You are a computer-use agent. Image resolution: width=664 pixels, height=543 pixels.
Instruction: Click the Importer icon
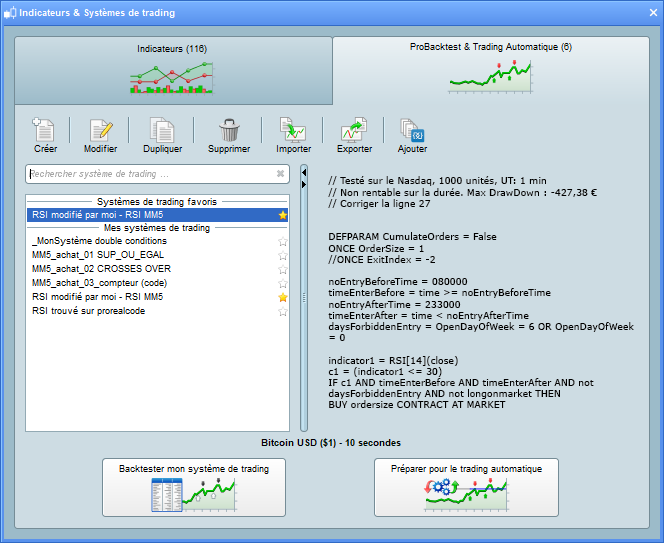(x=293, y=130)
